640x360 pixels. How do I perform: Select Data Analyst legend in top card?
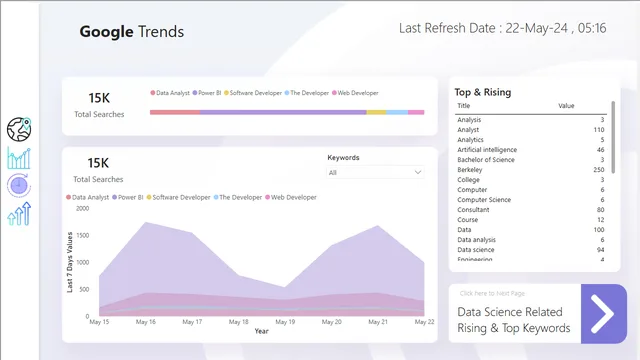170,93
